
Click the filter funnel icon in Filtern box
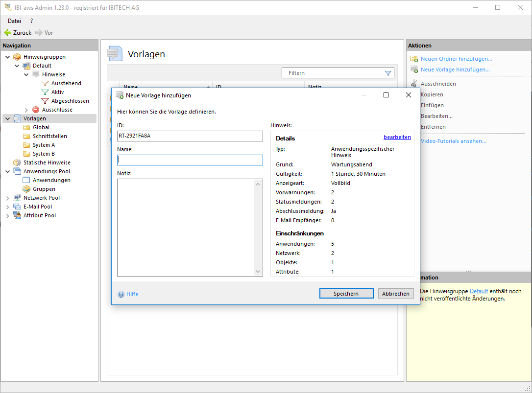(x=388, y=73)
